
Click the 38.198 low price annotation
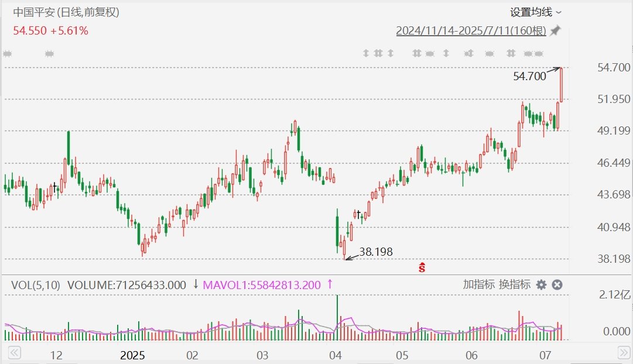tap(376, 252)
